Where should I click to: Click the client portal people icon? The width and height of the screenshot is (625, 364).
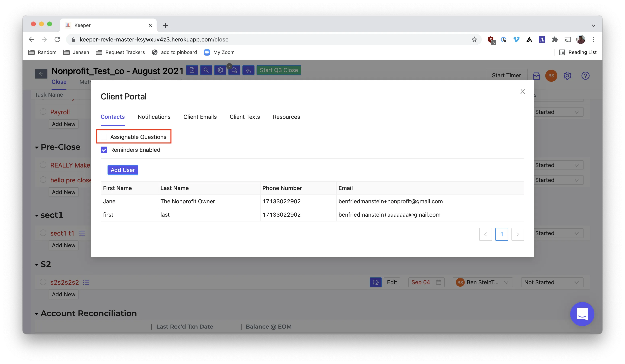tap(248, 70)
